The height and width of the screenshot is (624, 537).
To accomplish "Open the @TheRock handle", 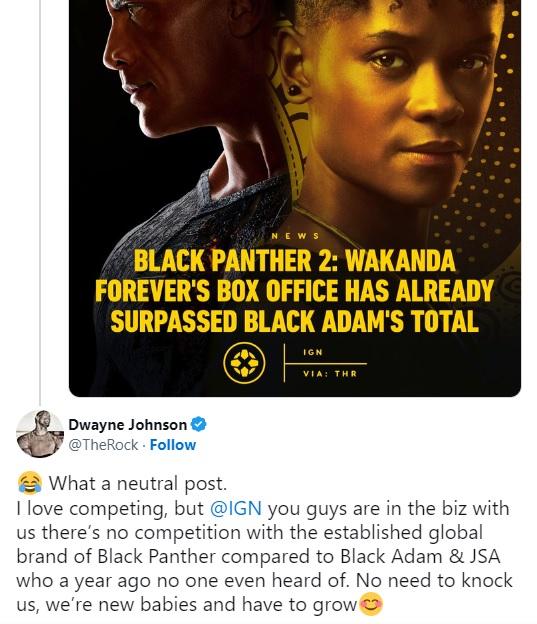I will (103, 445).
